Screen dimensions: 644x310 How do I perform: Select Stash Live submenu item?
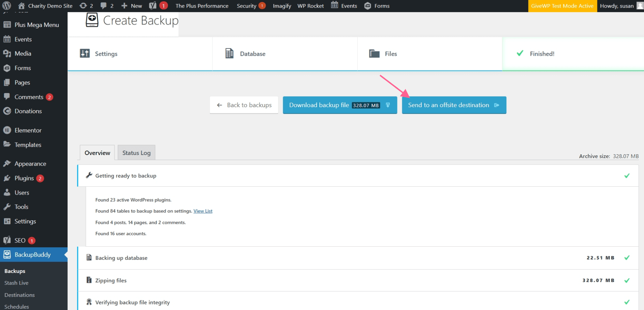pyautogui.click(x=16, y=283)
